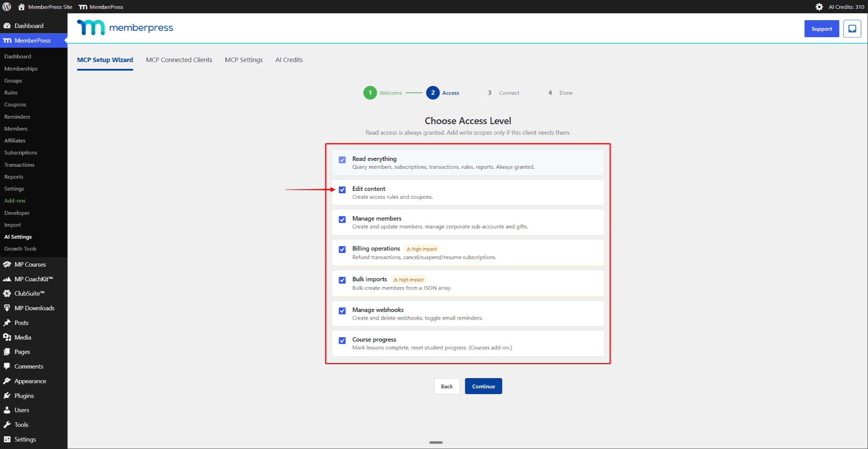Open Reports in the sidebar submenu
This screenshot has width=868, height=449.
pos(14,177)
